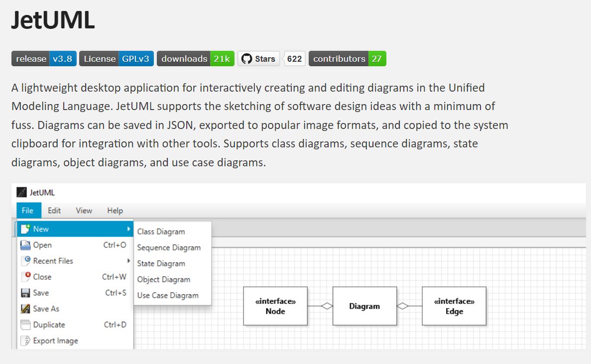Select the interface Node box in diagram
Screen dimensions: 591x364
tap(275, 306)
